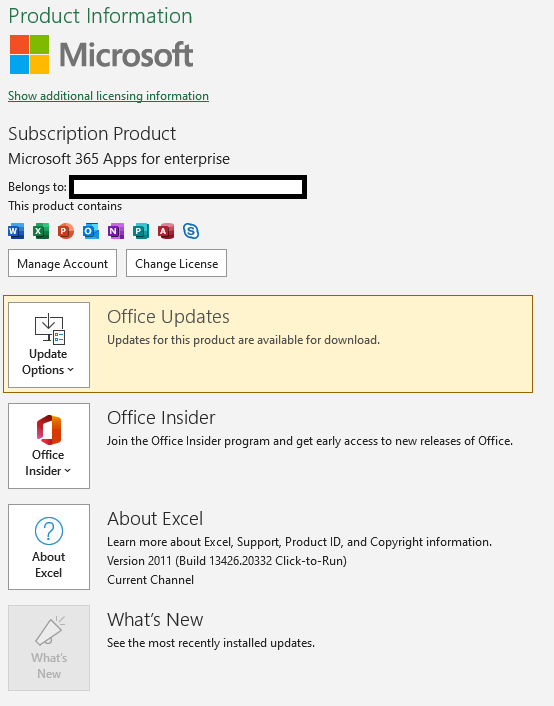The width and height of the screenshot is (554, 706).
Task: Open the About Excel dialog button
Action: 49,547
